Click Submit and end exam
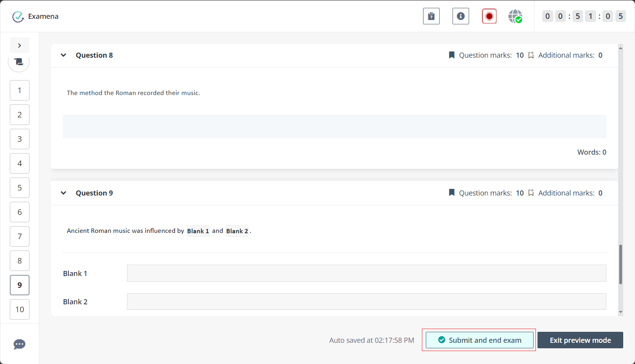 [479, 340]
